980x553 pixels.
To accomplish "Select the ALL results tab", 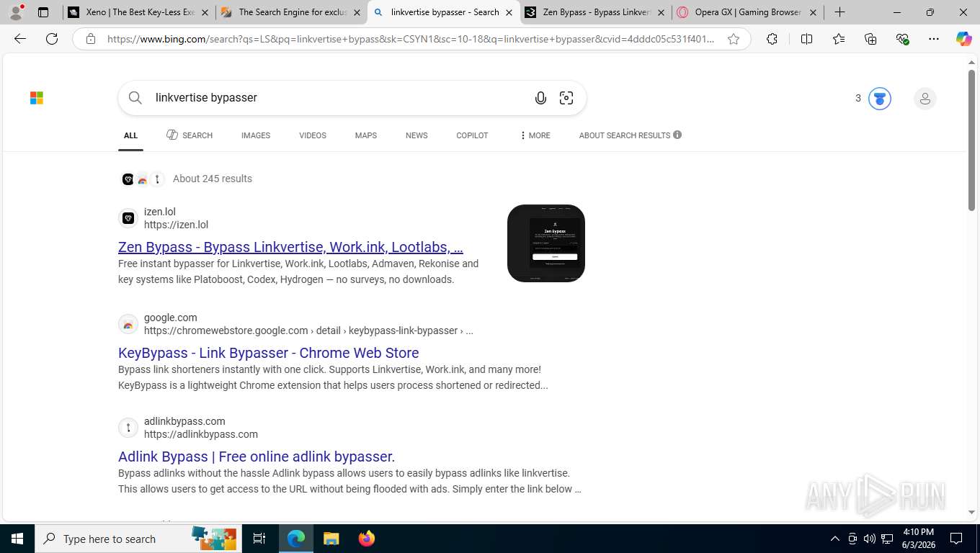I will coord(130,135).
